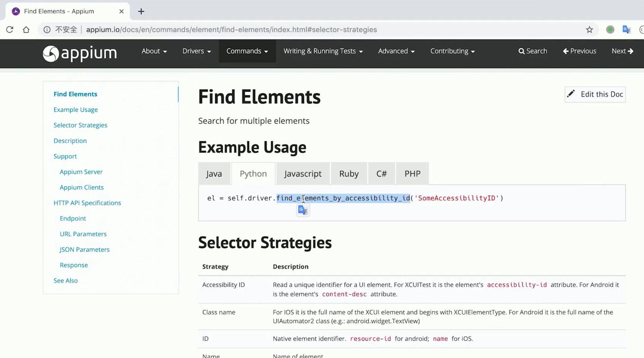
Task: Click Find Elements sidebar link
Action: [75, 94]
